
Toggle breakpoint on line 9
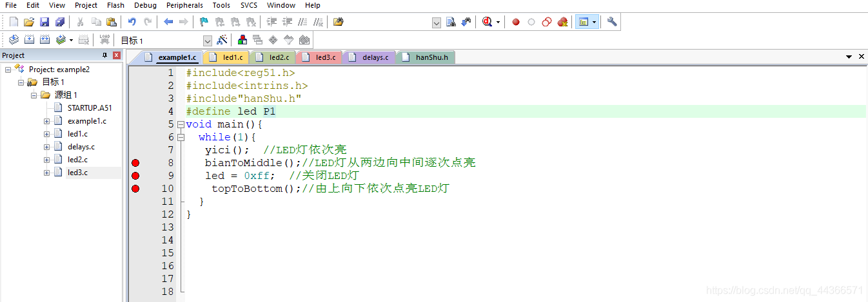click(x=135, y=176)
